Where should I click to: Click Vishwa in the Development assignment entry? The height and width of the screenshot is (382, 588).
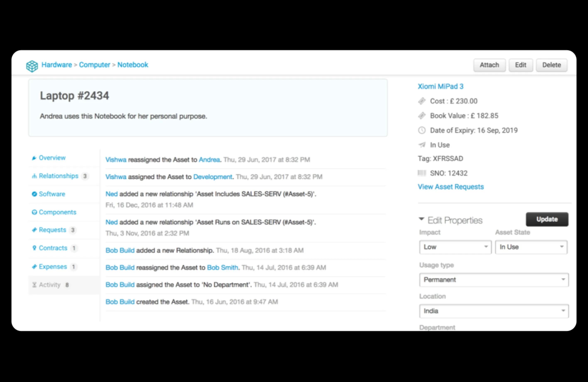[116, 177]
